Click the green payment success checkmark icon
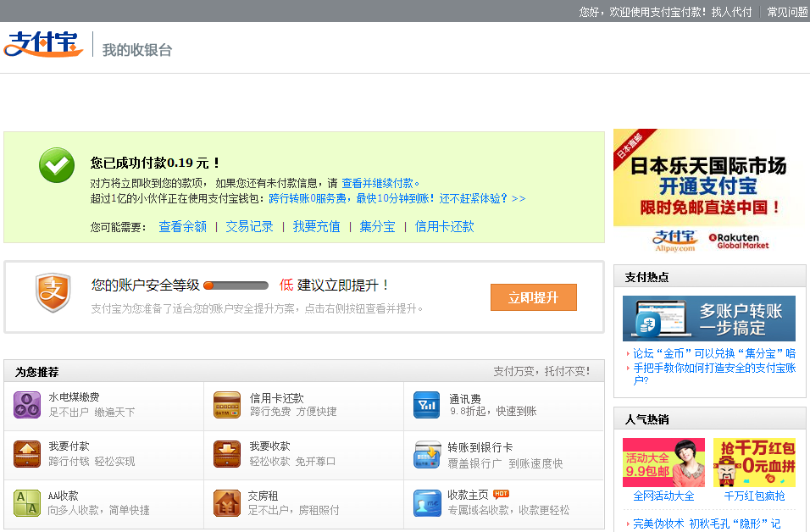 click(x=57, y=165)
